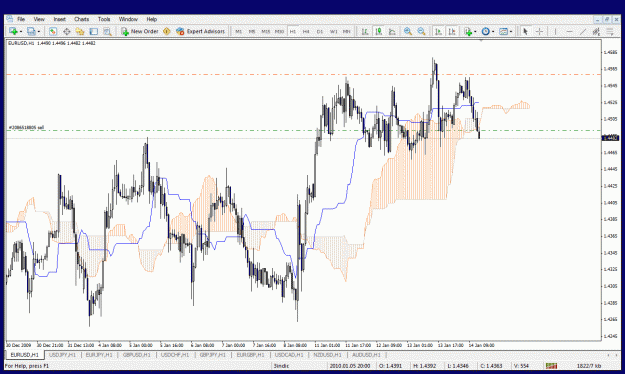
Task: Expand the Periods dropdown arrow
Action: point(493,31)
